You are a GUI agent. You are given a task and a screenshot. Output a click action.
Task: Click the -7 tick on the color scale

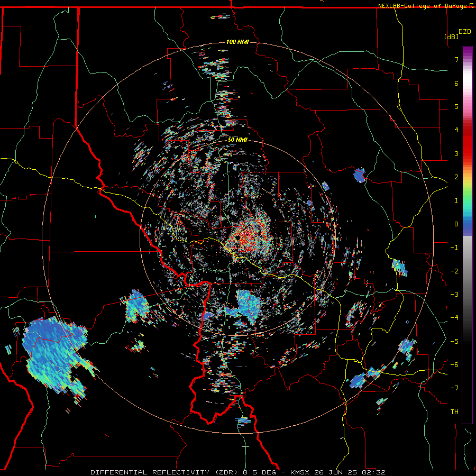click(454, 388)
